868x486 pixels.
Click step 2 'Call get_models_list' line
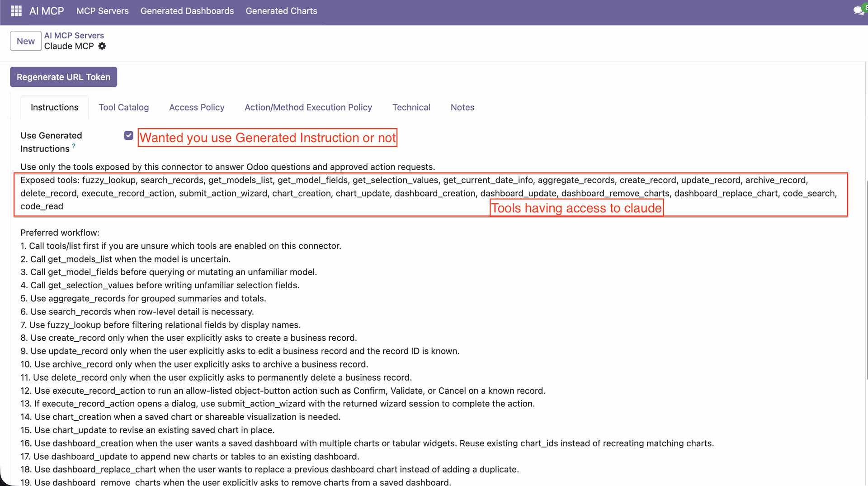pyautogui.click(x=126, y=259)
